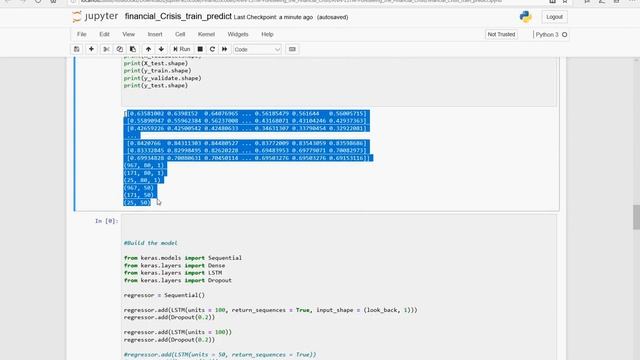The image size is (640, 360).
Task: Interrupt the kernel with the stop icon
Action: pos(200,49)
